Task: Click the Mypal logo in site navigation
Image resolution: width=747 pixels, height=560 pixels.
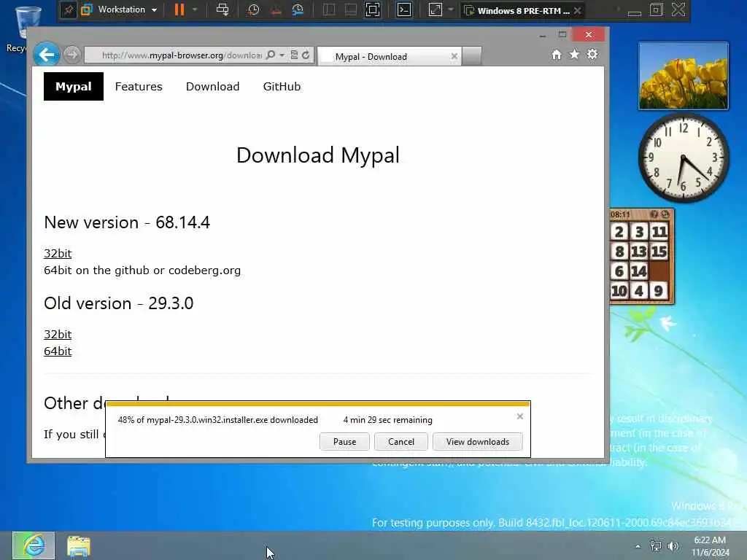Action: (74, 86)
